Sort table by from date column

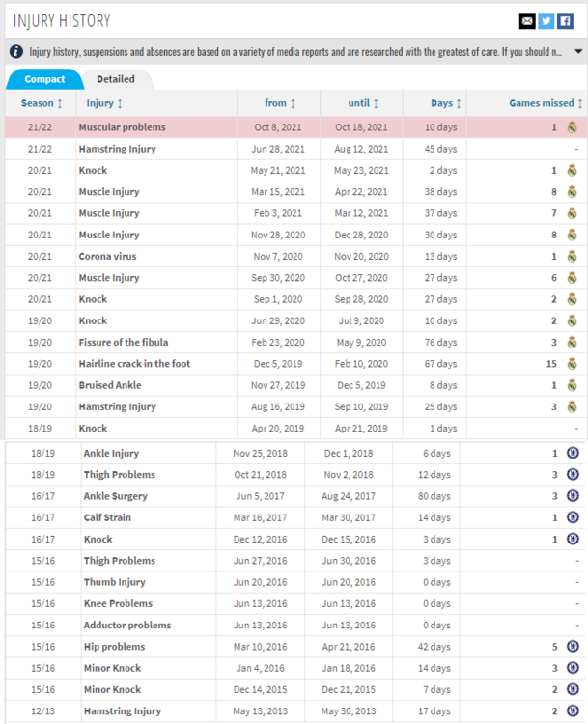(279, 103)
